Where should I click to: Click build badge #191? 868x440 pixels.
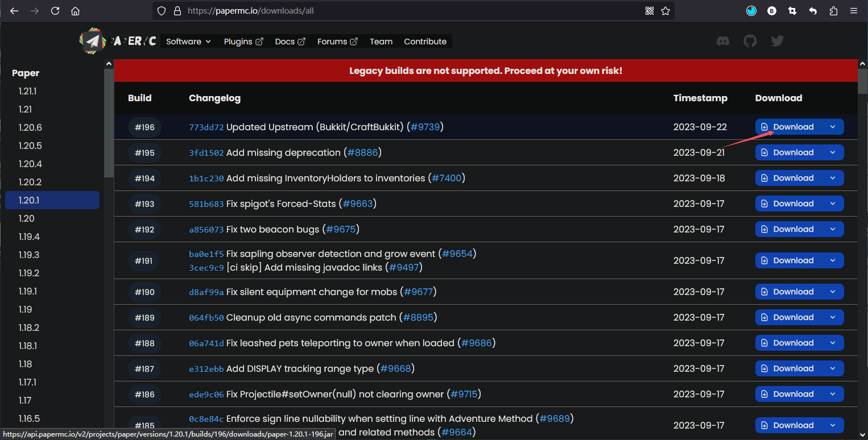pyautogui.click(x=144, y=260)
